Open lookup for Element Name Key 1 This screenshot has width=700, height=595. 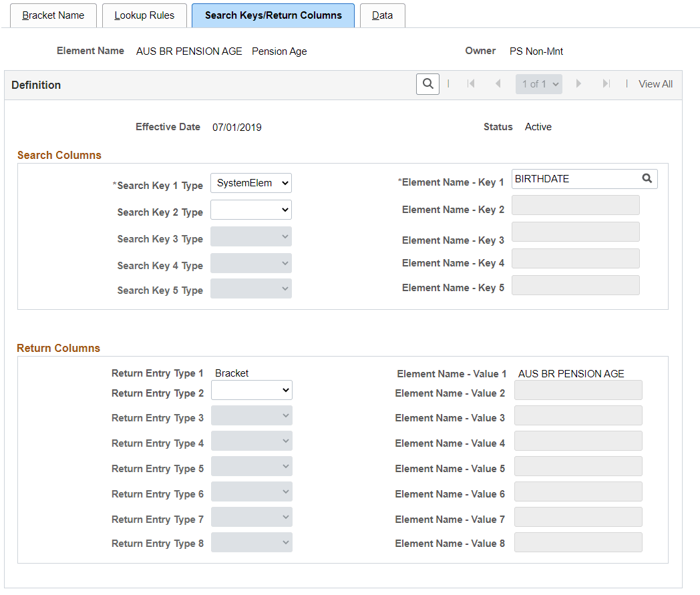click(x=647, y=178)
